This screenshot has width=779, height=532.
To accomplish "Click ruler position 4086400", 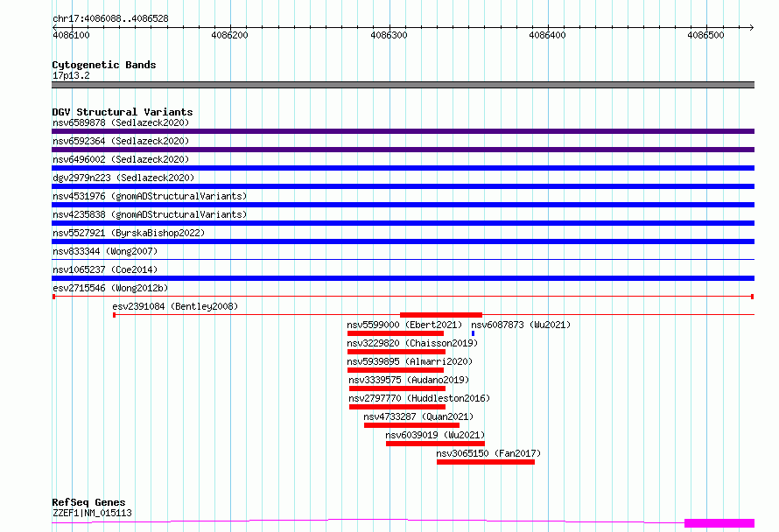I will [x=547, y=35].
